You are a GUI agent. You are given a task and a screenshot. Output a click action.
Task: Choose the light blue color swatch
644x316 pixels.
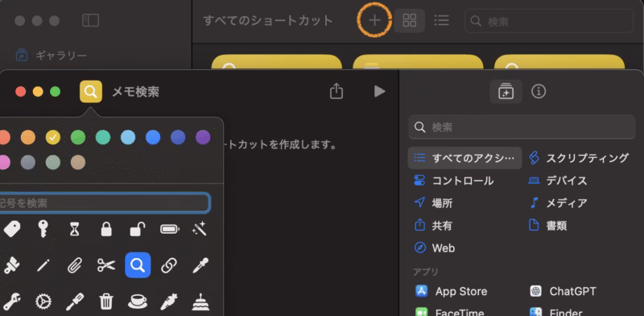[128, 137]
